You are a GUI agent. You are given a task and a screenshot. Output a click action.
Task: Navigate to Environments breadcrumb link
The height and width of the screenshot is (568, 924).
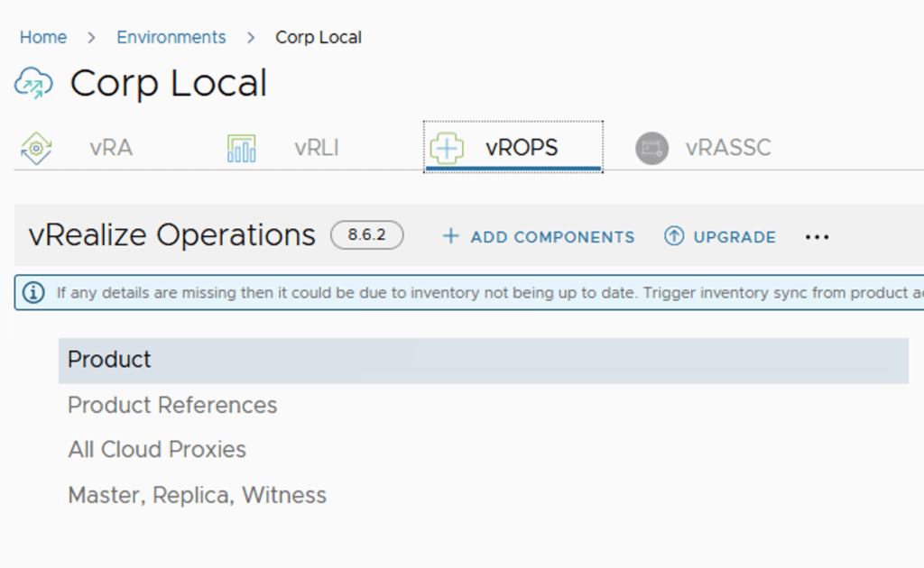coord(171,37)
